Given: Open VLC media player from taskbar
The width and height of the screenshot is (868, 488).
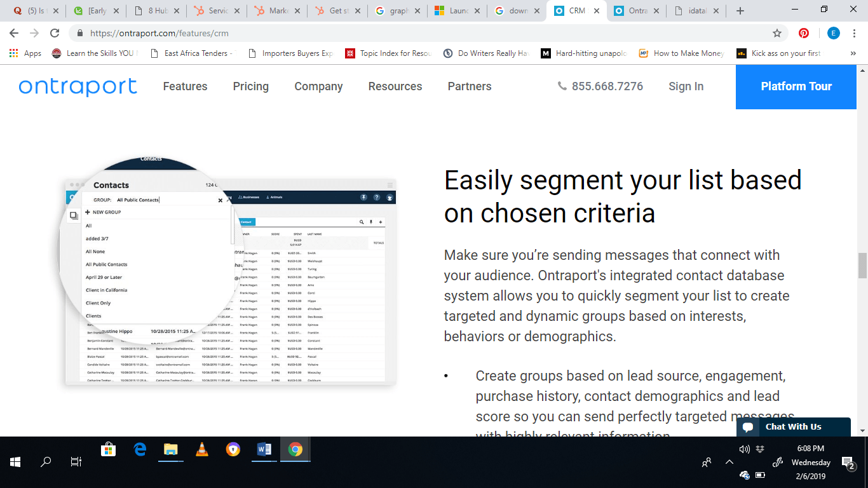Looking at the screenshot, I should [x=202, y=450].
